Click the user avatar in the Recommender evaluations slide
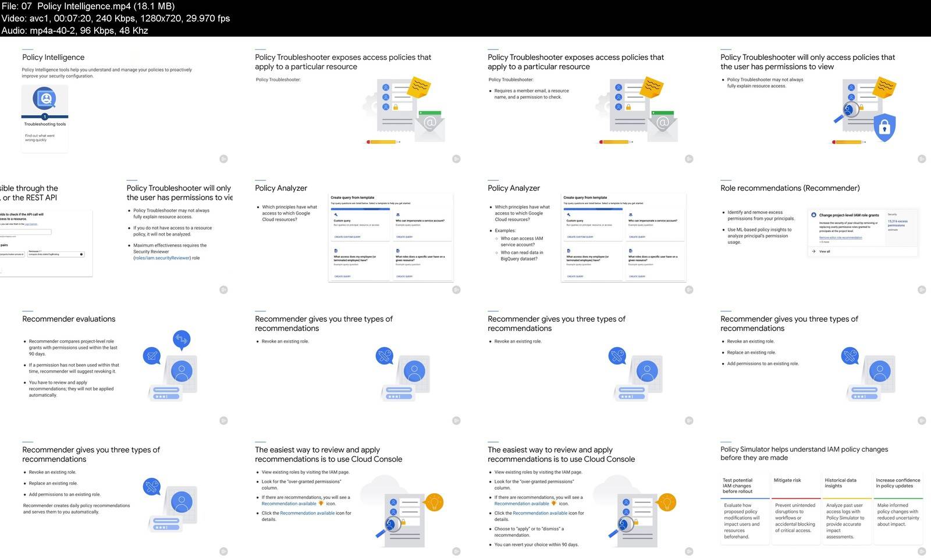Viewport: 931px width, 560px height. point(182,370)
